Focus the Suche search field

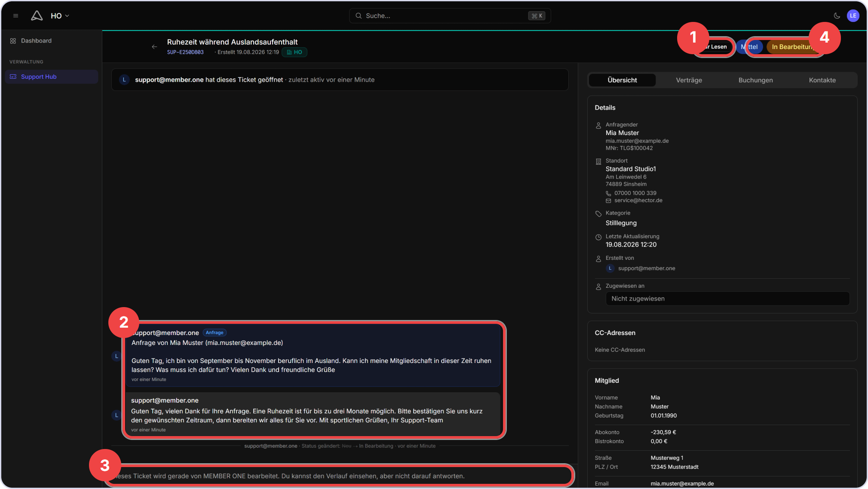[450, 16]
